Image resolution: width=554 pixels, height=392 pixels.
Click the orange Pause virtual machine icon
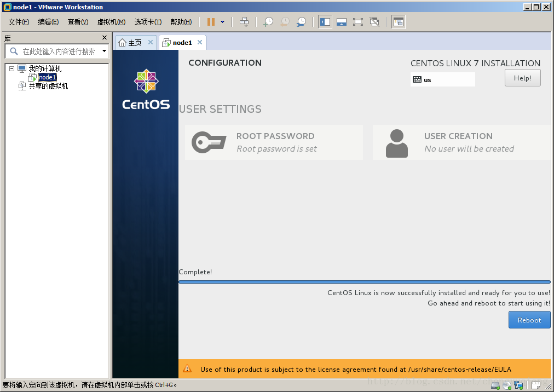[211, 22]
